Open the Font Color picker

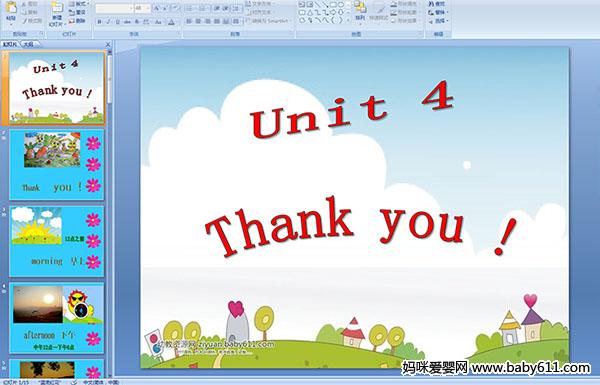click(x=172, y=22)
